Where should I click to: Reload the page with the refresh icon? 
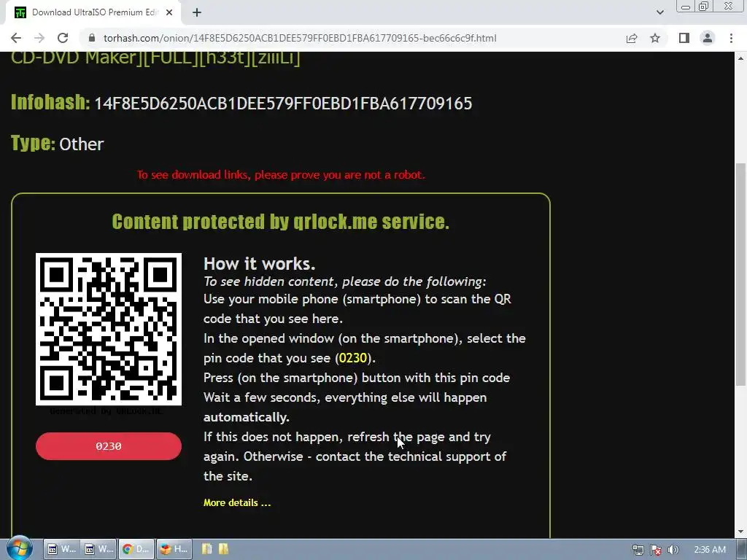click(x=63, y=38)
